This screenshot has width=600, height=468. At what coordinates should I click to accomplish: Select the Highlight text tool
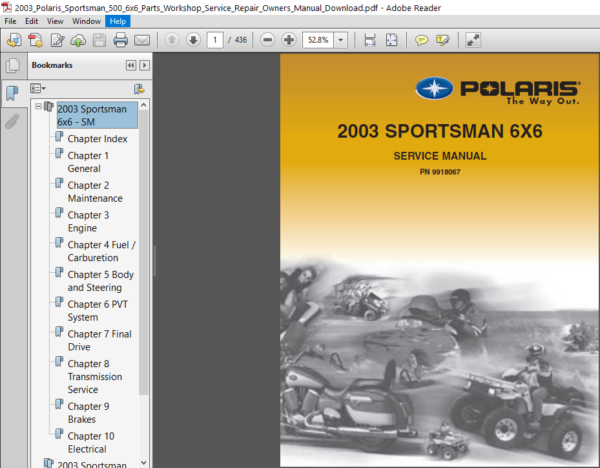[443, 40]
